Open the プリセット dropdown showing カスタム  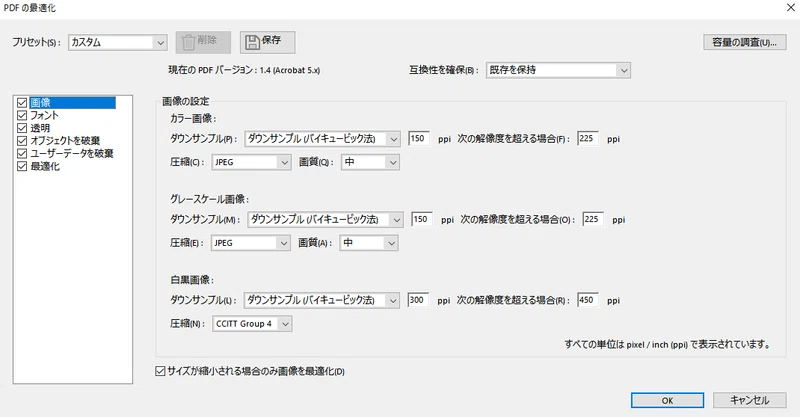pos(117,42)
